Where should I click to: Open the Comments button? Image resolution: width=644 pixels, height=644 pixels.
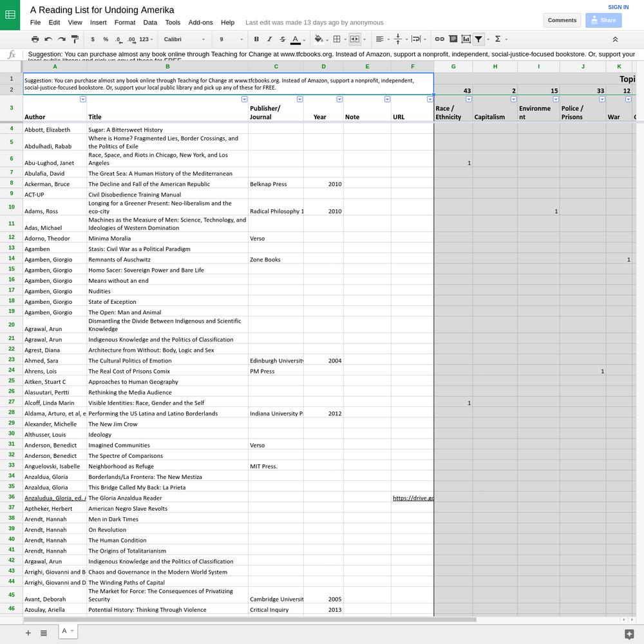(562, 20)
